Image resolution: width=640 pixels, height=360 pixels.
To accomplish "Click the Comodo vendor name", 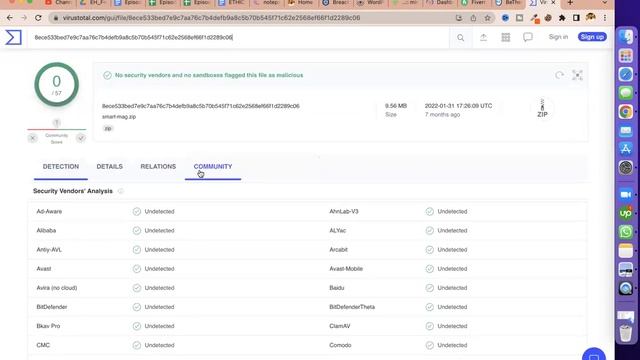I will [340, 345].
